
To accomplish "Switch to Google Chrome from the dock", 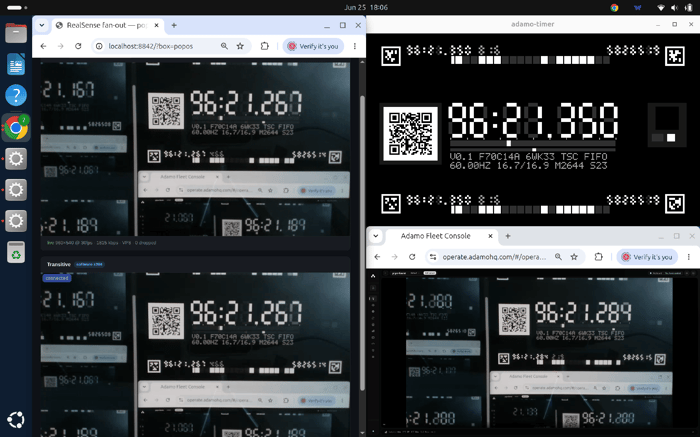I will pos(16,128).
